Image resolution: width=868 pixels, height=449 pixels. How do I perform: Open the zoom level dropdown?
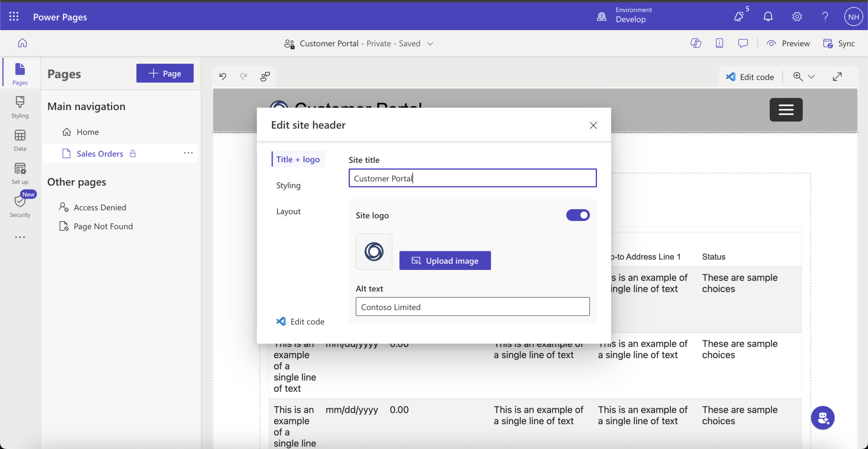tap(811, 77)
